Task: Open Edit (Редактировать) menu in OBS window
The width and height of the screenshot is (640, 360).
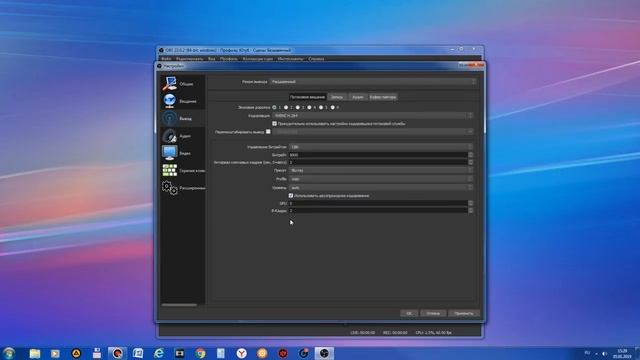Action: point(189,59)
